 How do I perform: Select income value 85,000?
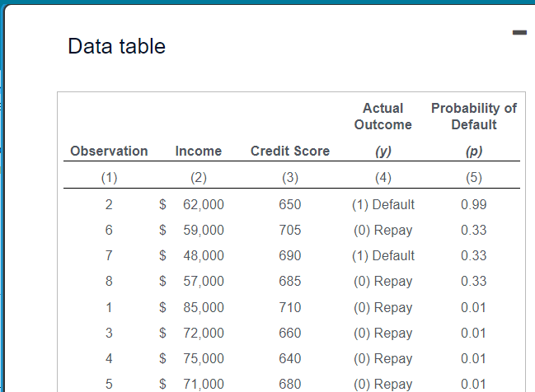(204, 307)
